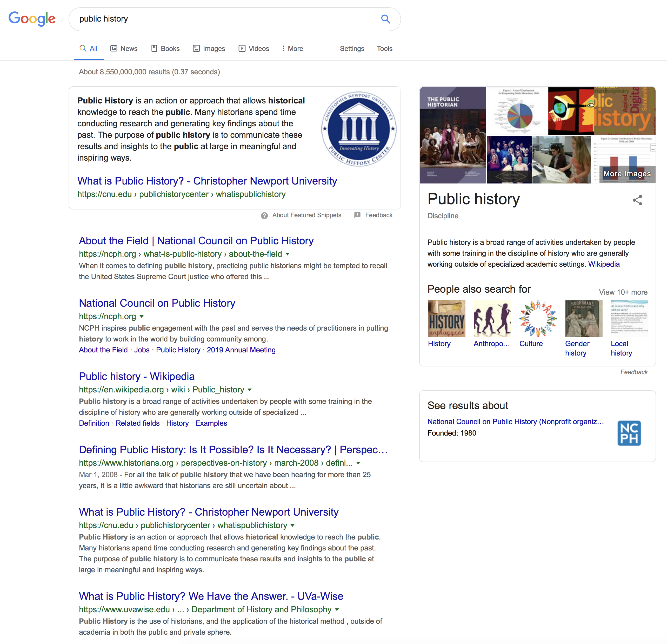Click the Christopher Newport Public History Center seal
667x644 pixels.
coord(359,129)
